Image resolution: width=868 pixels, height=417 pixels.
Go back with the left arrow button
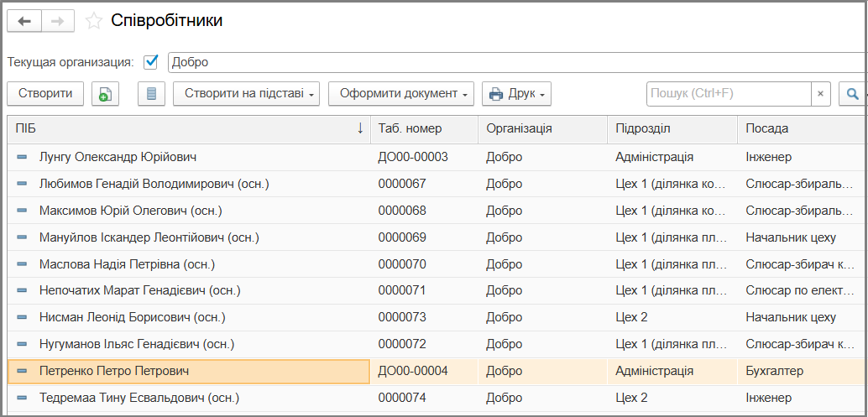(x=24, y=22)
